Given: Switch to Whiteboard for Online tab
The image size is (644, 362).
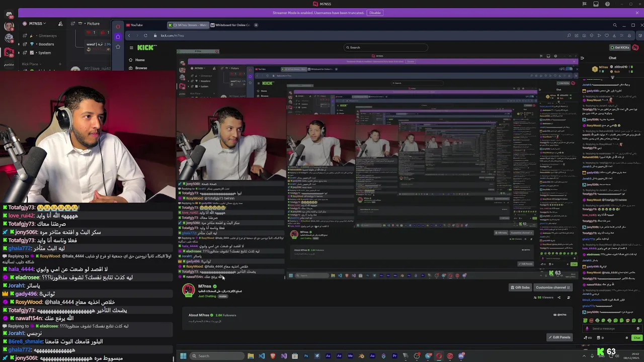Looking at the screenshot, I should pyautogui.click(x=230, y=25).
